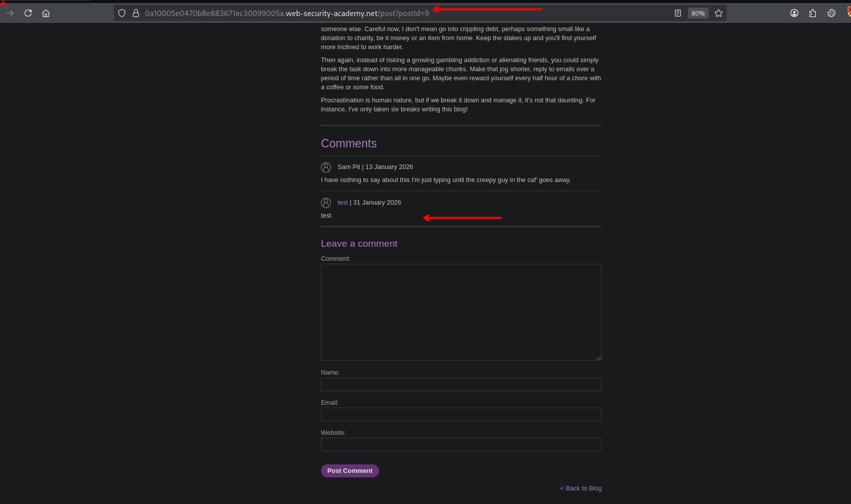Viewport: 851px width, 504px height.
Task: Go to the browser home page
Action: [46, 13]
